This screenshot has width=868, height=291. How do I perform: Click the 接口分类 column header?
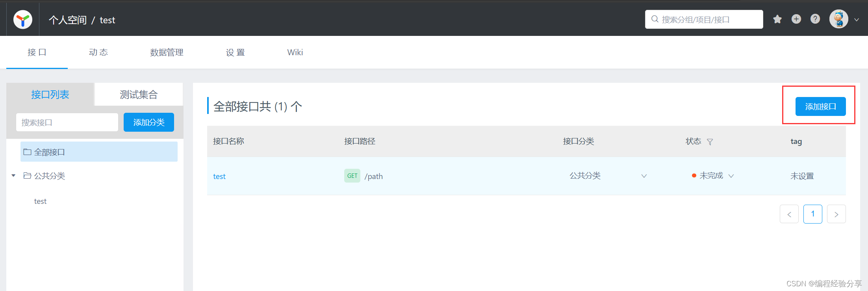(579, 141)
